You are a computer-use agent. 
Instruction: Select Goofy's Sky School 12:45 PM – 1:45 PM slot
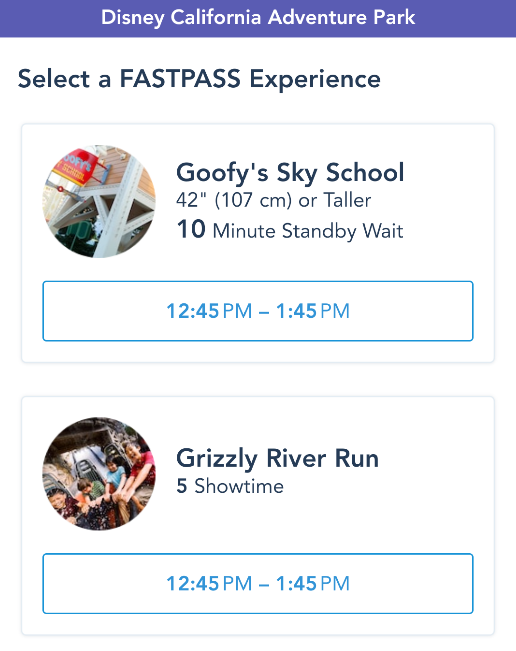258,311
